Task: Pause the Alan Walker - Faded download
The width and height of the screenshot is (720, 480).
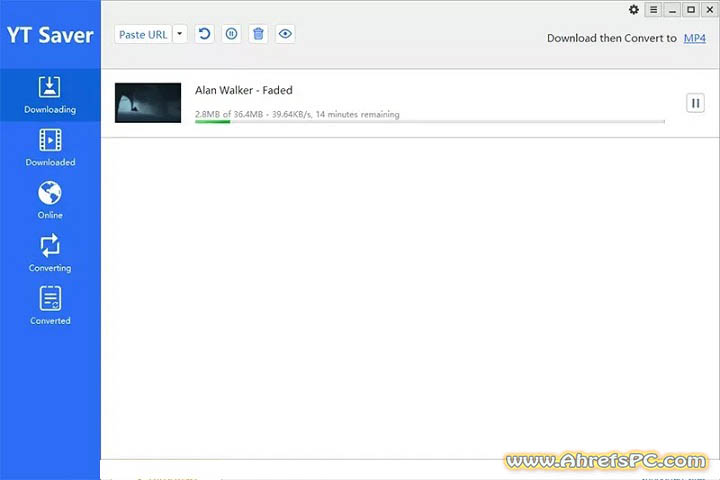Action: coord(695,103)
